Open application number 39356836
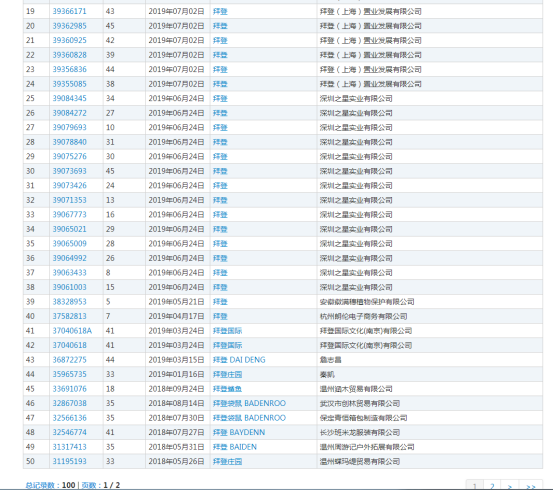Screen dimensions: 553x491 (69, 69)
